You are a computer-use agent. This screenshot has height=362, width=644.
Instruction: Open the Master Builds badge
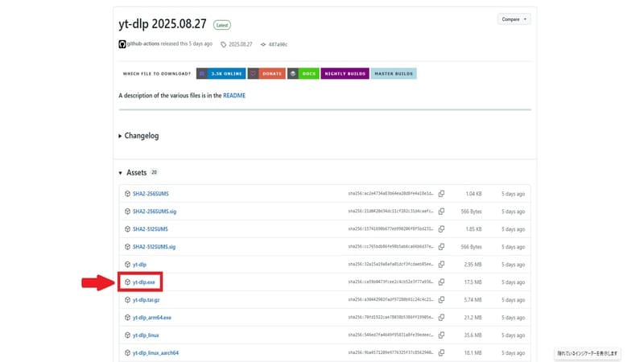click(x=394, y=73)
